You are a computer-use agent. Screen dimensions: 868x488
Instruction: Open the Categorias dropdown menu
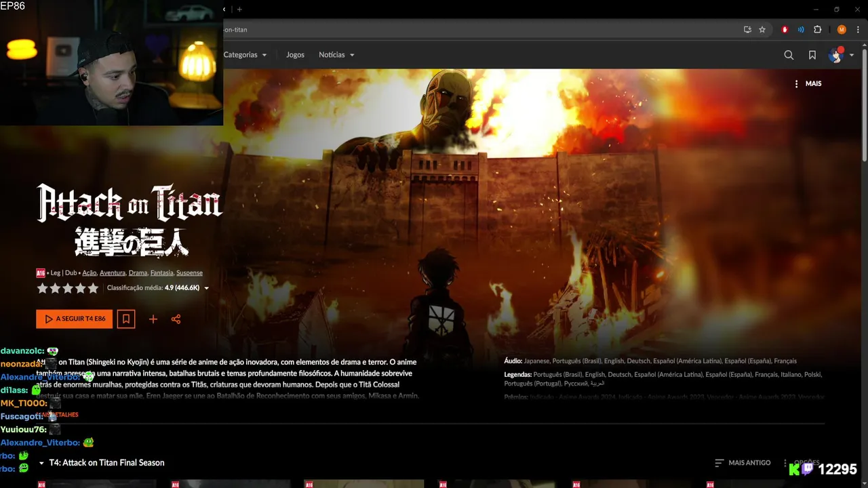pos(245,55)
